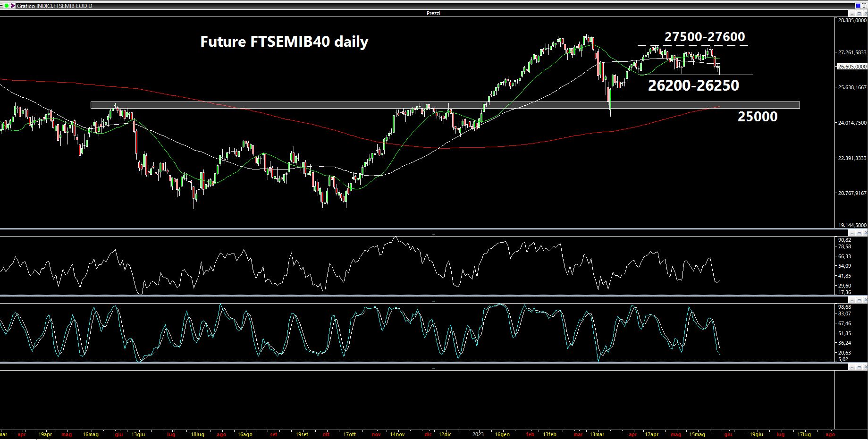Close the empty bottom panel
This screenshot has width=868, height=440.
865,367
